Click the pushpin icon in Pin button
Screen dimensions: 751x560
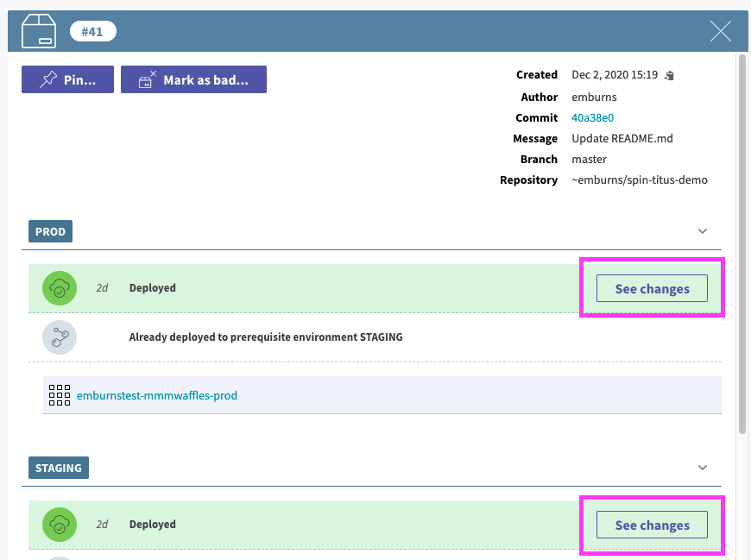pyautogui.click(x=47, y=79)
